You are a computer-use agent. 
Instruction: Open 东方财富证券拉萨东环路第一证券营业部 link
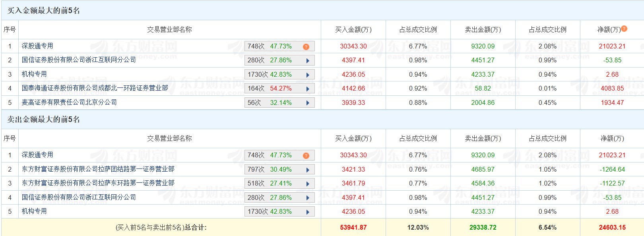pos(98,183)
